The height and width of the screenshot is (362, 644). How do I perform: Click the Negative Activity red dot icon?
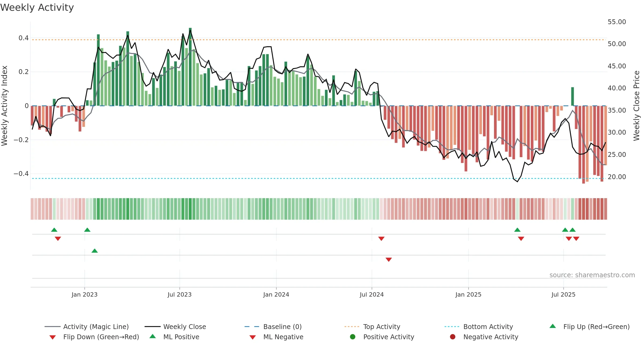click(453, 337)
